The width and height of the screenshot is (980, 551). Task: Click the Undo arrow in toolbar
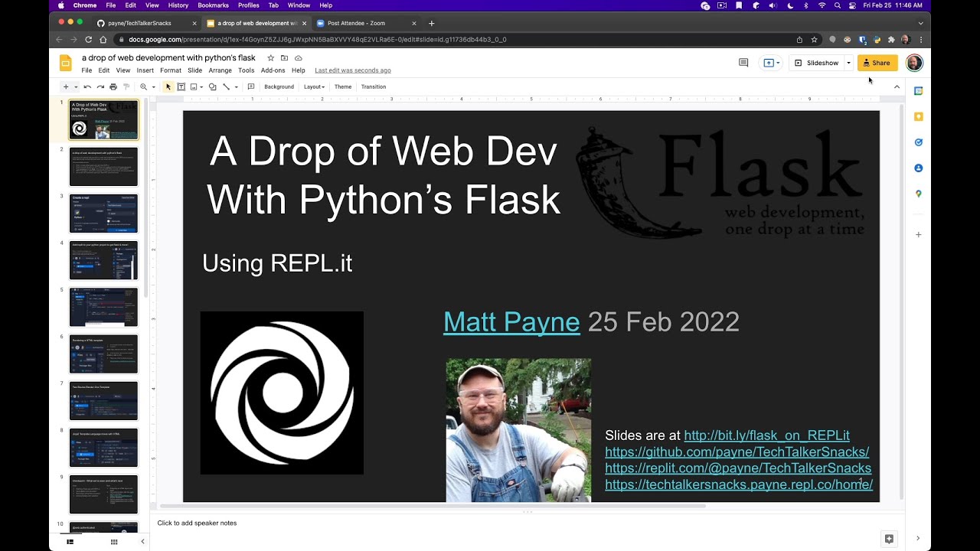(87, 86)
